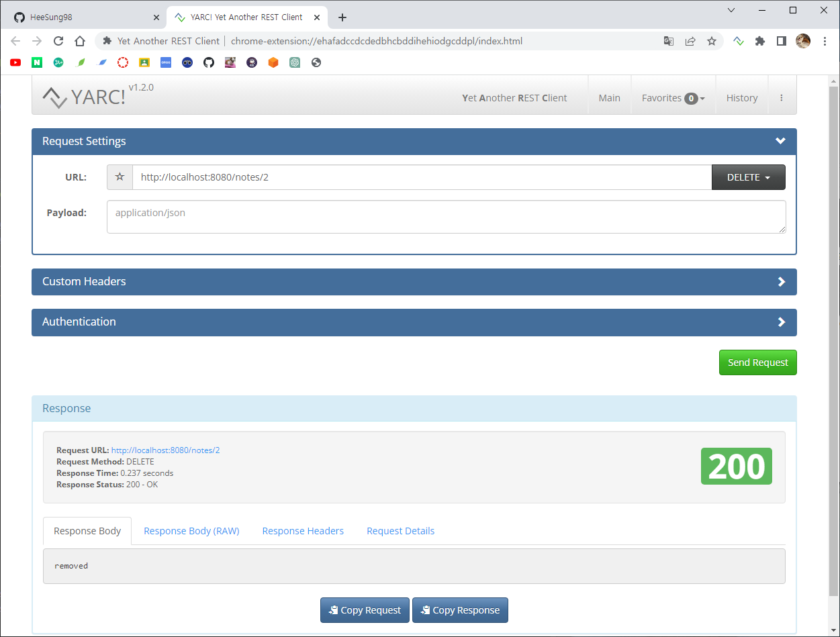Open the GitHub bookmark icon
The image size is (840, 637).
(209, 62)
